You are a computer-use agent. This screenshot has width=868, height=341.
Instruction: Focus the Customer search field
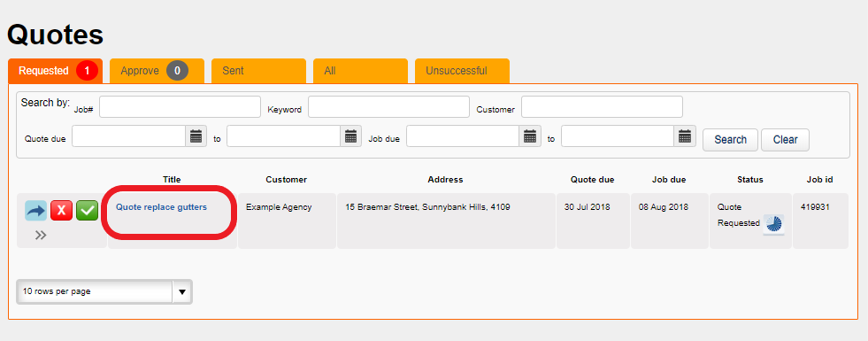click(602, 107)
